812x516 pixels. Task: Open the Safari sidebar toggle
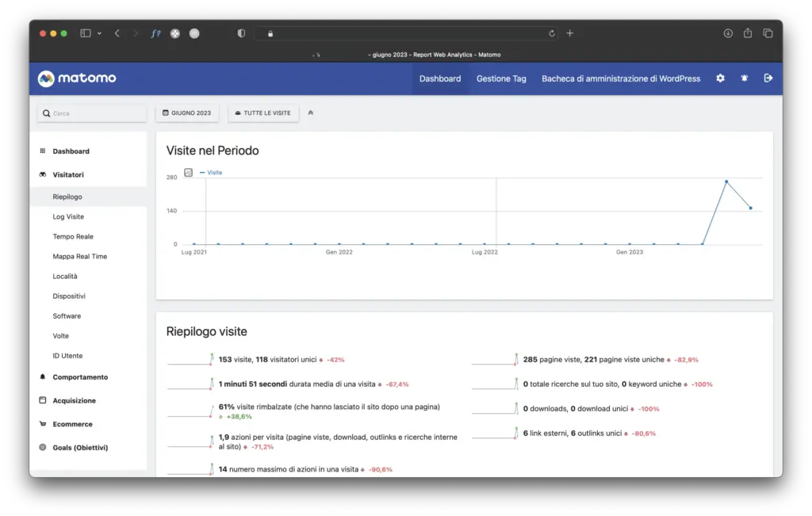tap(86, 33)
